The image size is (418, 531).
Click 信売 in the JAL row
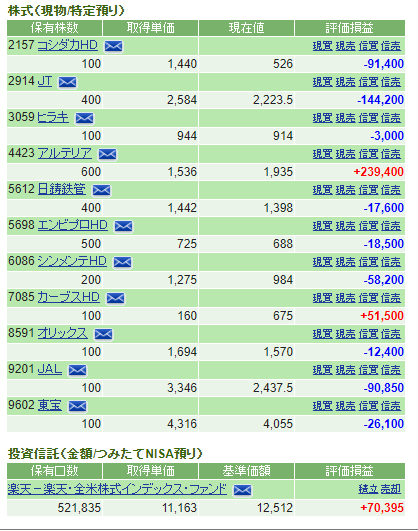pyautogui.click(x=391, y=370)
